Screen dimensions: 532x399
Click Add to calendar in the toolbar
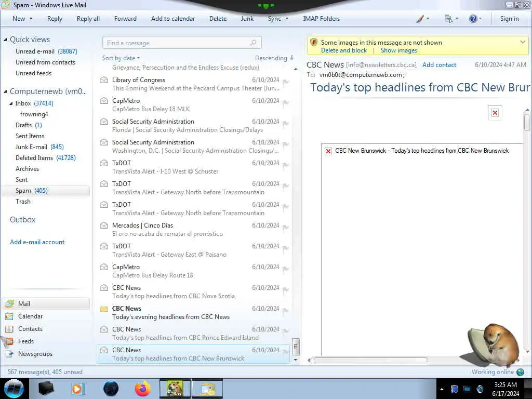click(x=173, y=19)
